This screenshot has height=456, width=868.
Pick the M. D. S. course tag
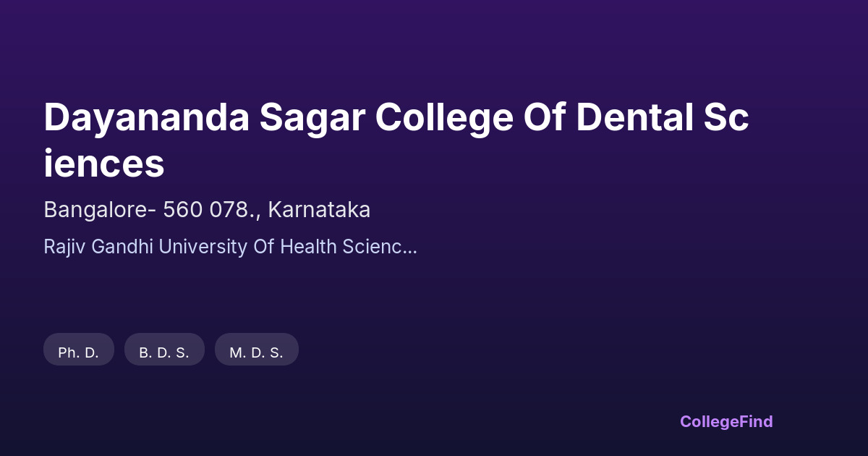(x=256, y=352)
